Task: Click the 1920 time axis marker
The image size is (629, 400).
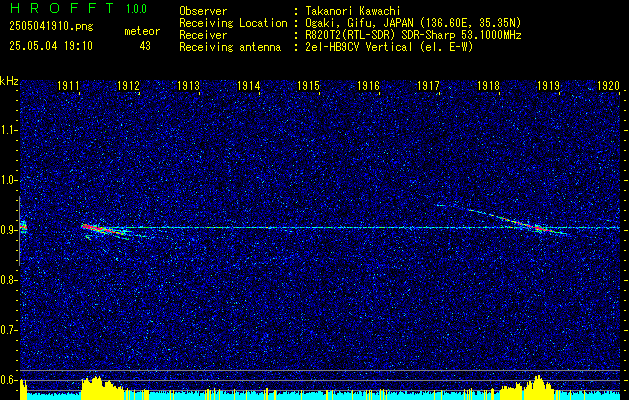Action: (x=608, y=85)
